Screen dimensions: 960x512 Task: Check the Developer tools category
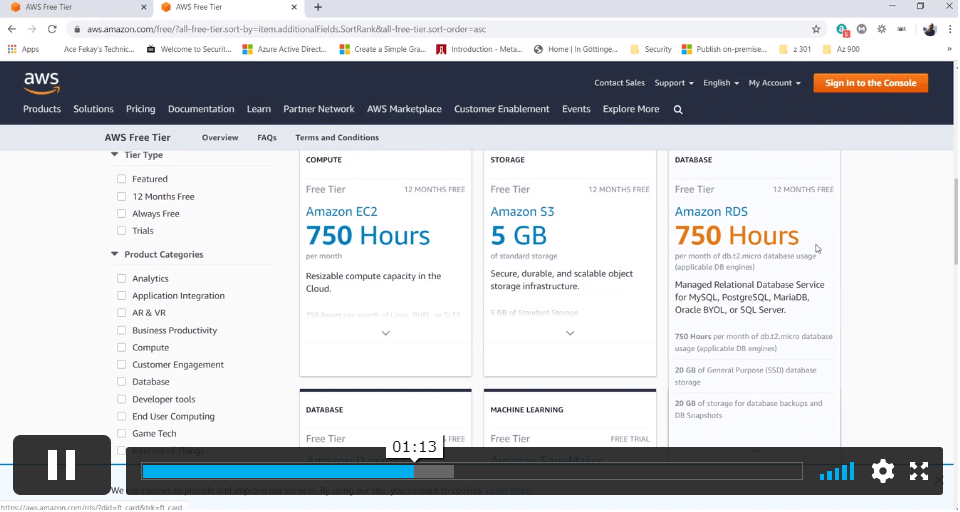pos(121,399)
